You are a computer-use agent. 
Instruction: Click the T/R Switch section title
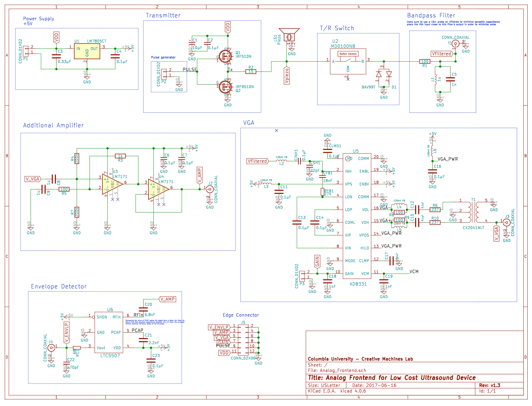point(337,28)
